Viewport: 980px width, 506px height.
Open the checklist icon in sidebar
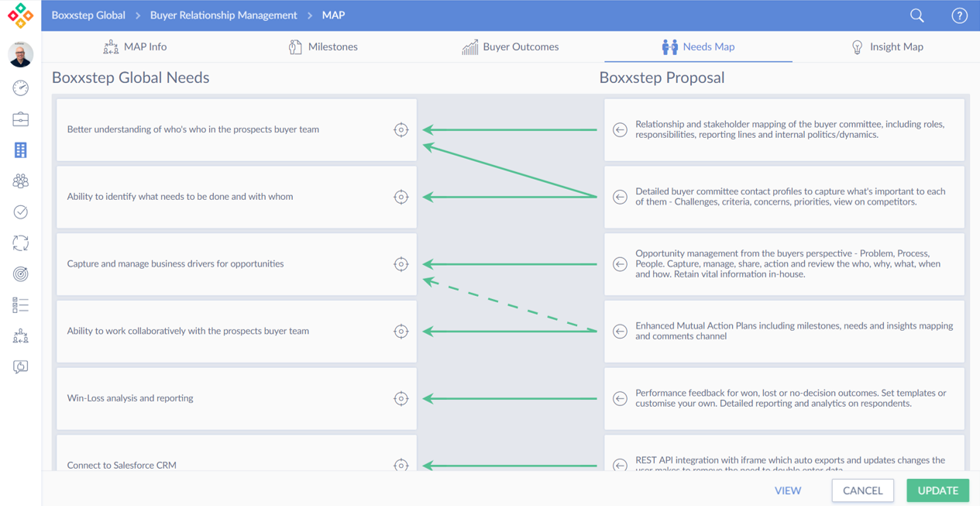pos(21,305)
